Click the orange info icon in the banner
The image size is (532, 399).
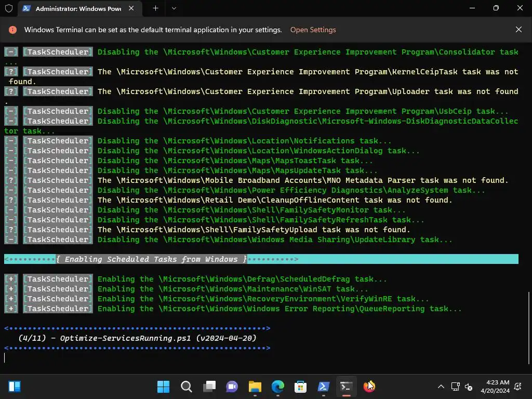12,30
